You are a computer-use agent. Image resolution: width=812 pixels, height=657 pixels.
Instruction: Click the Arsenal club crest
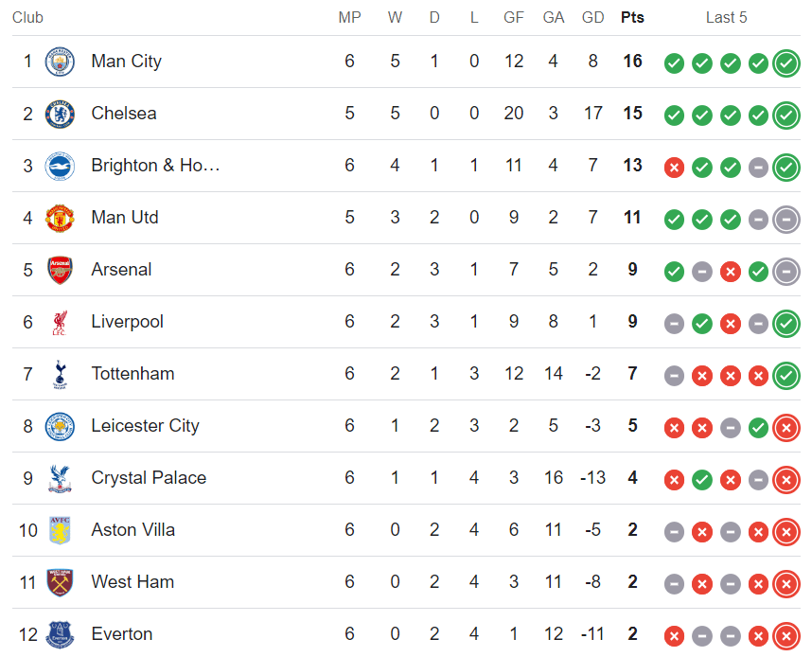coord(60,270)
